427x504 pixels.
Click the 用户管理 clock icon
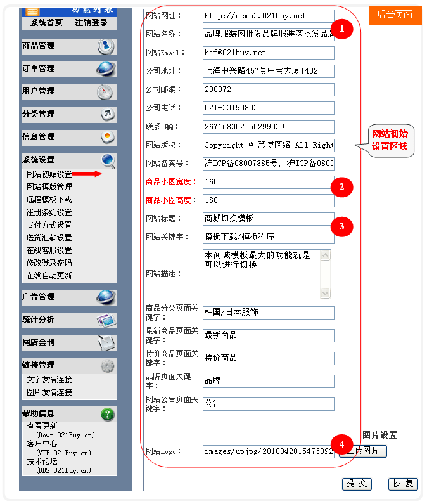tap(105, 93)
